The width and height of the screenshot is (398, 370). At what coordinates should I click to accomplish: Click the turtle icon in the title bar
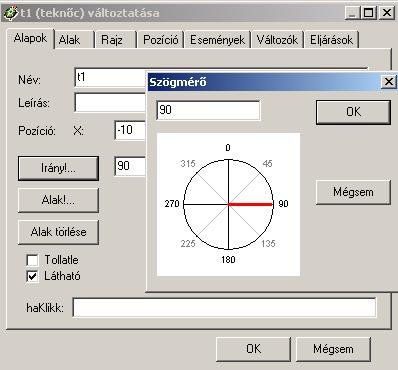click(11, 13)
